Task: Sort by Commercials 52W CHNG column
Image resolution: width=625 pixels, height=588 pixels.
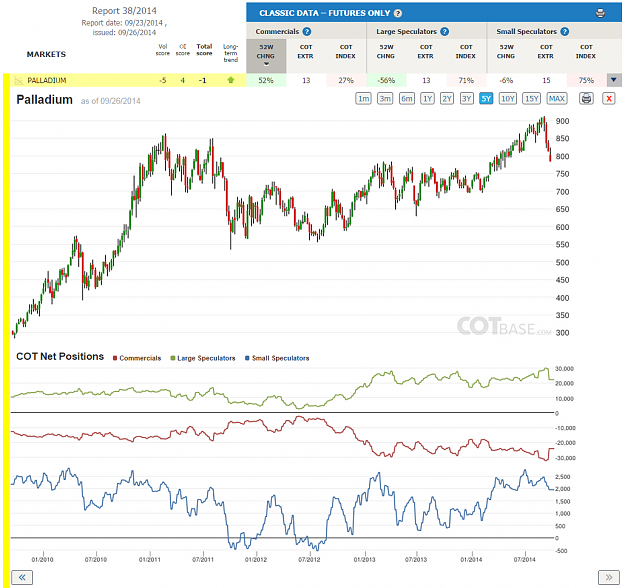Action: click(x=266, y=55)
